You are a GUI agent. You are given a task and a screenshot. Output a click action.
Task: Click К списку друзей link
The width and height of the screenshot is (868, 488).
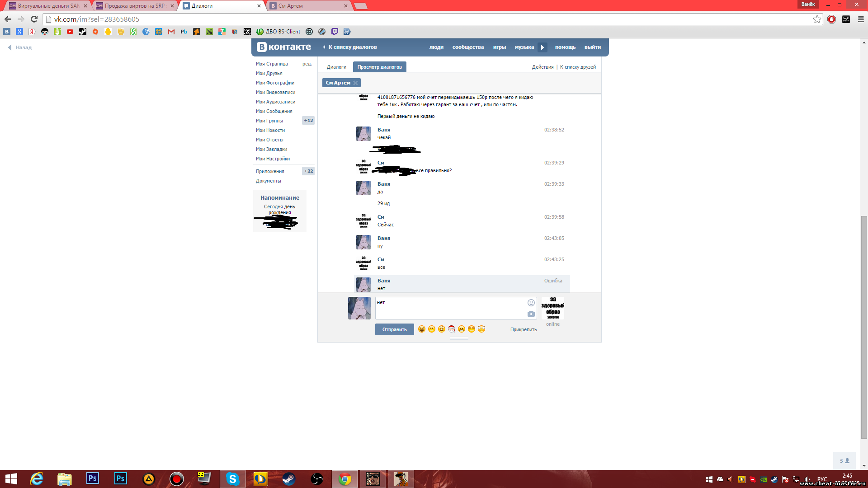578,67
